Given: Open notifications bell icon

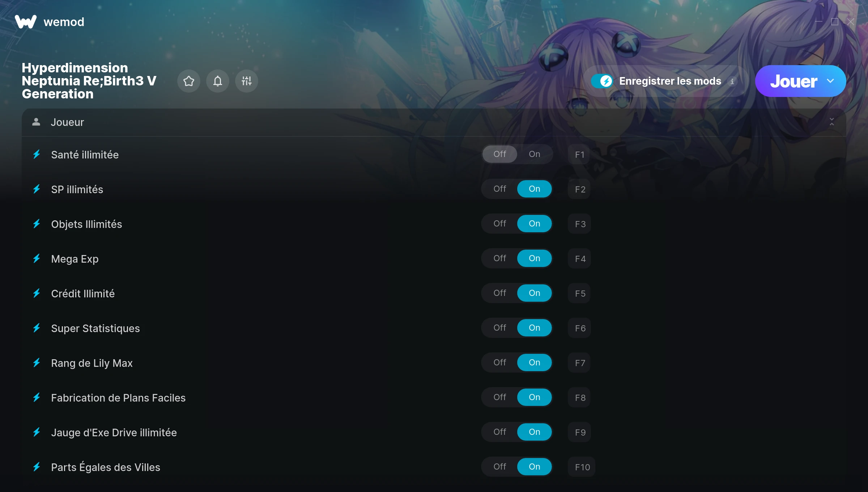Looking at the screenshot, I should click(x=218, y=81).
